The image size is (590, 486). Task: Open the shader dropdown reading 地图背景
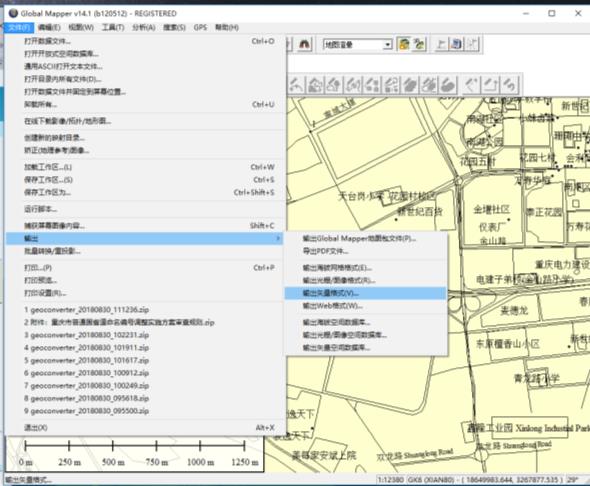click(x=357, y=45)
